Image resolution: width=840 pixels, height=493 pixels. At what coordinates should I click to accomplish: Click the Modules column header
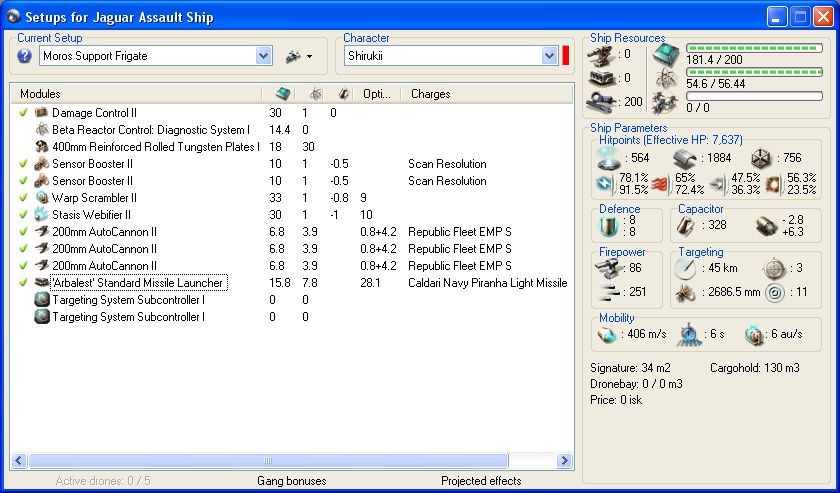40,94
